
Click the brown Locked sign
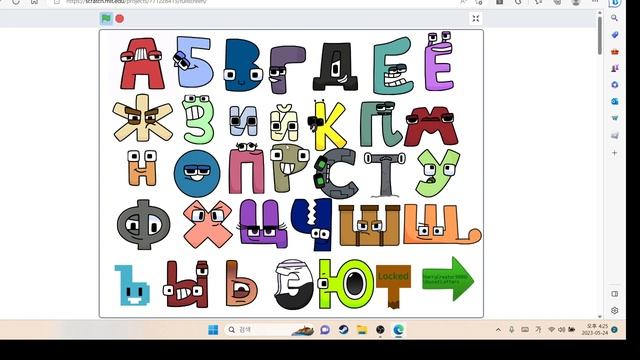pos(393,286)
